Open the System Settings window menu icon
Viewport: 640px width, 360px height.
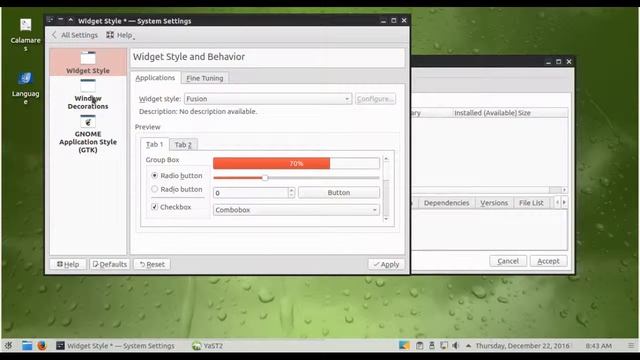(50, 20)
